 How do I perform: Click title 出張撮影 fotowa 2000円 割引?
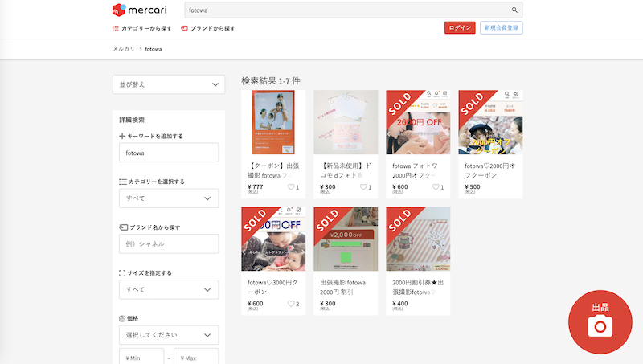pos(343,288)
